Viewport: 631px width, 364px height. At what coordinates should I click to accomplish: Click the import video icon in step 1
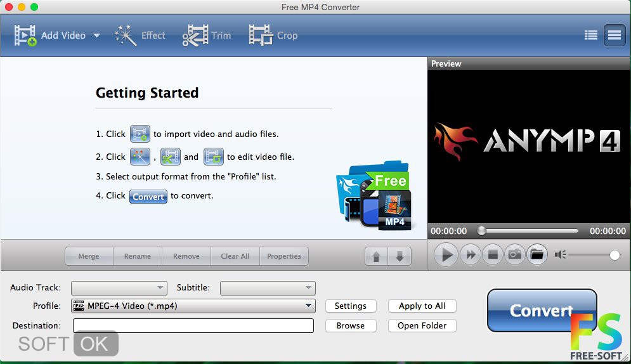tap(140, 134)
